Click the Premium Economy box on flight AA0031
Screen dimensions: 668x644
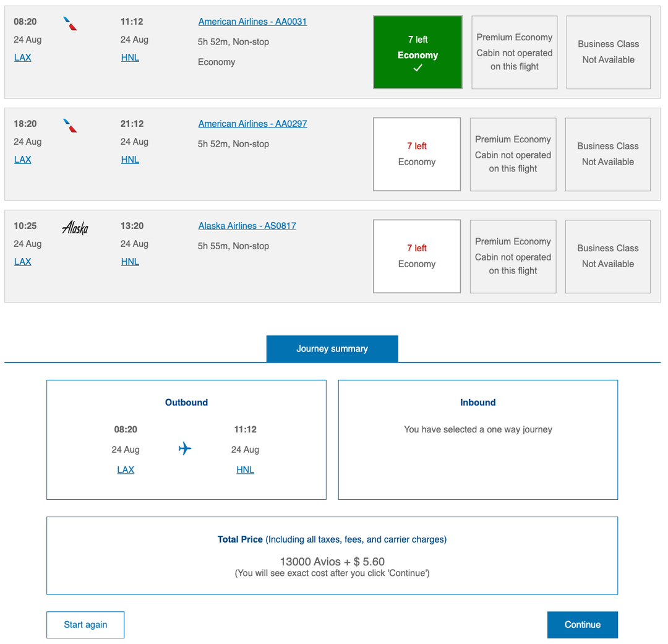point(514,52)
